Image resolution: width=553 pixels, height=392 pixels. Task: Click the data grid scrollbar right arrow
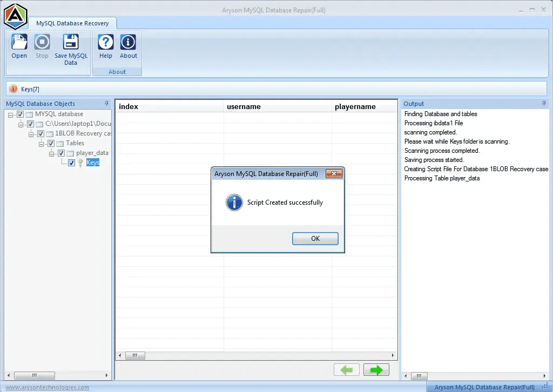pyautogui.click(x=393, y=355)
